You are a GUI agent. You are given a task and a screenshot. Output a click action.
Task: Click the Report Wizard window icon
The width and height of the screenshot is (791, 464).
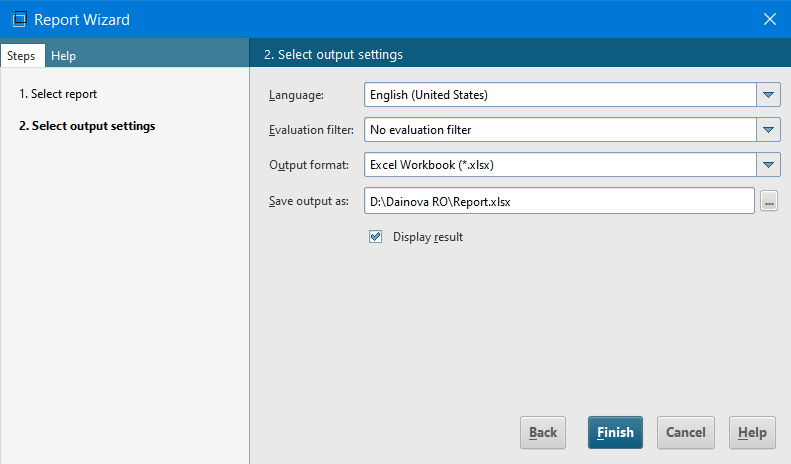pos(19,20)
